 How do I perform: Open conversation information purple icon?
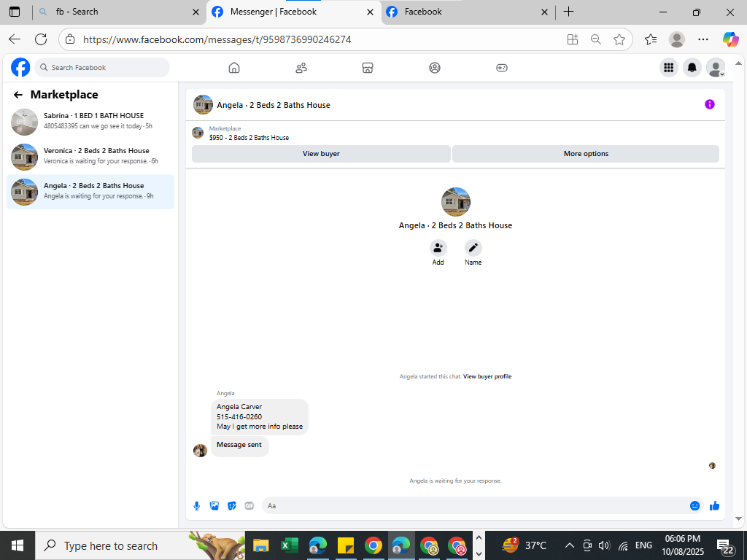click(x=709, y=104)
